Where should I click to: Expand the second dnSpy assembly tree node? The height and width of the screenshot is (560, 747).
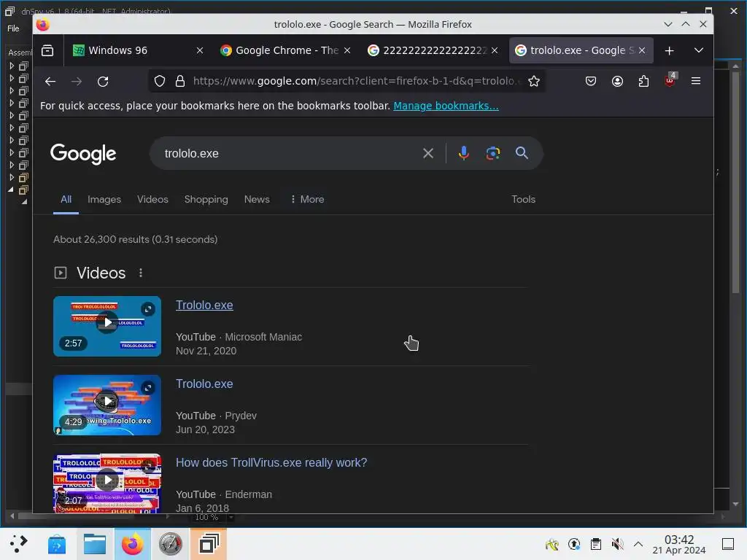[x=12, y=78]
